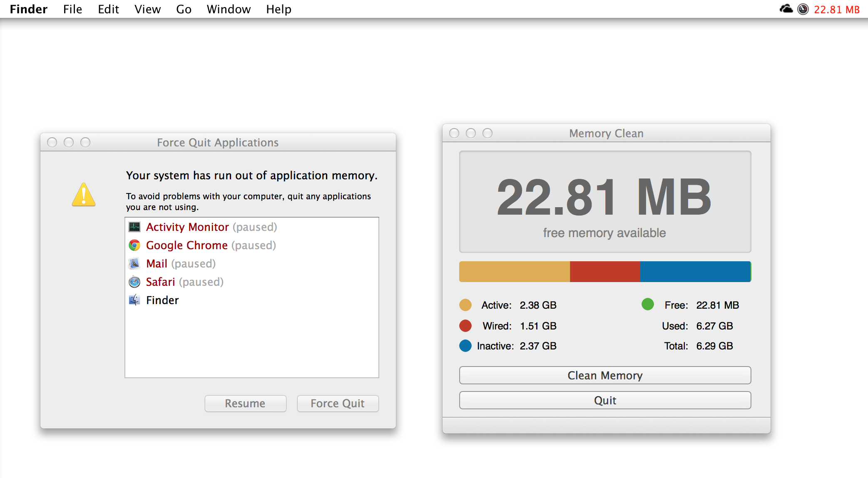This screenshot has height=478, width=868.
Task: Click the Safari compass icon in list
Action: pyautogui.click(x=134, y=282)
